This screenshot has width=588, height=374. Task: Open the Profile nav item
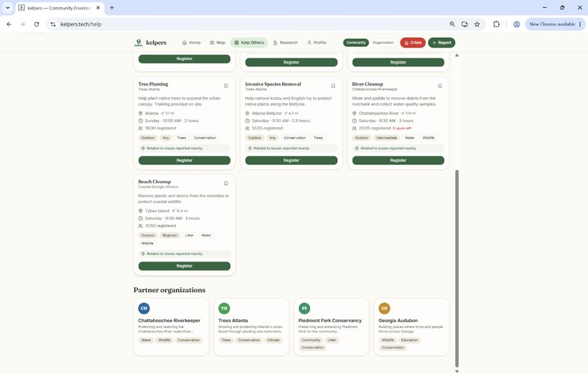pos(317,42)
